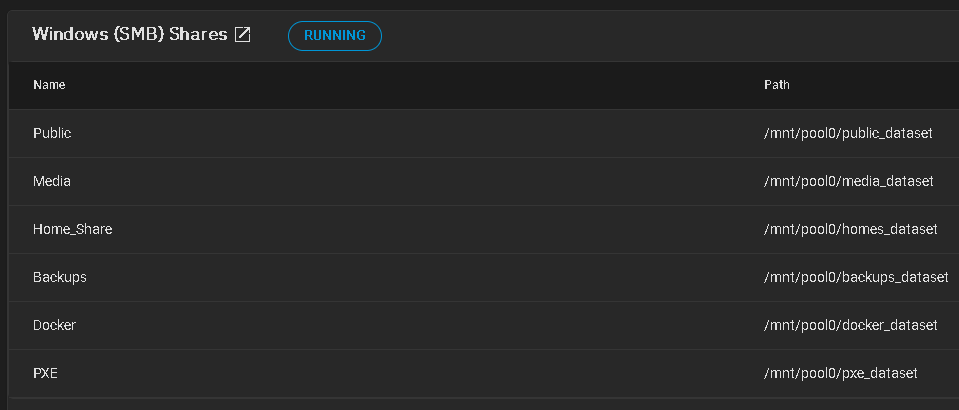The image size is (959, 410).
Task: Select the Backups share name
Action: [59, 277]
